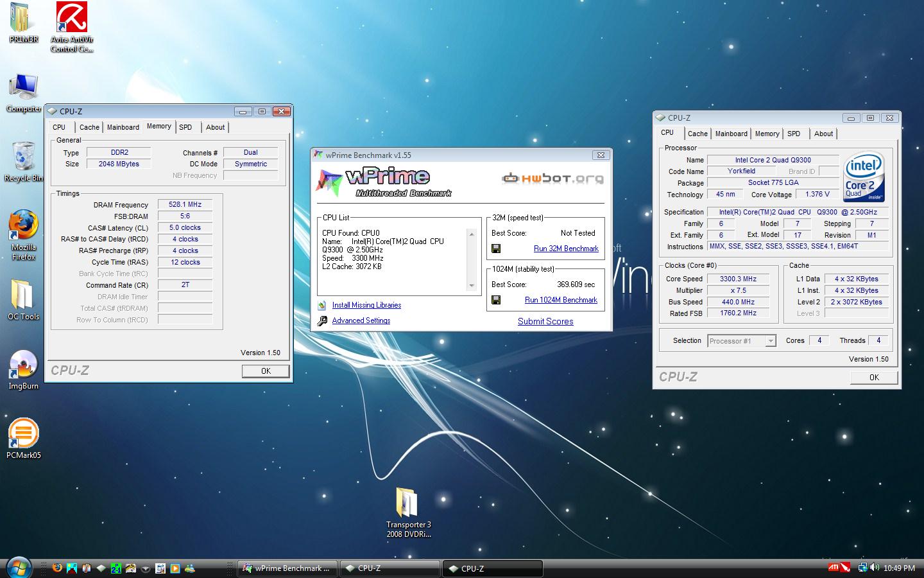The height and width of the screenshot is (578, 924).
Task: Switch to Mainboard tab in right CPU-Z window
Action: [x=731, y=134]
